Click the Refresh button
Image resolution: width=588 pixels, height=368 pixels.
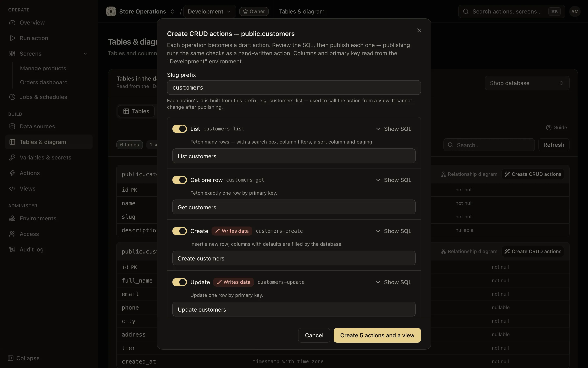pos(553,145)
